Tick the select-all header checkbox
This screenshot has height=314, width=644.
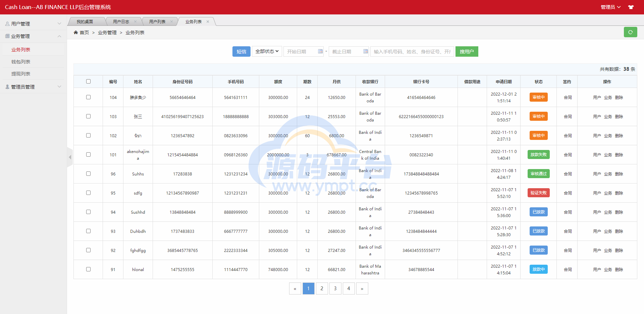point(88,81)
